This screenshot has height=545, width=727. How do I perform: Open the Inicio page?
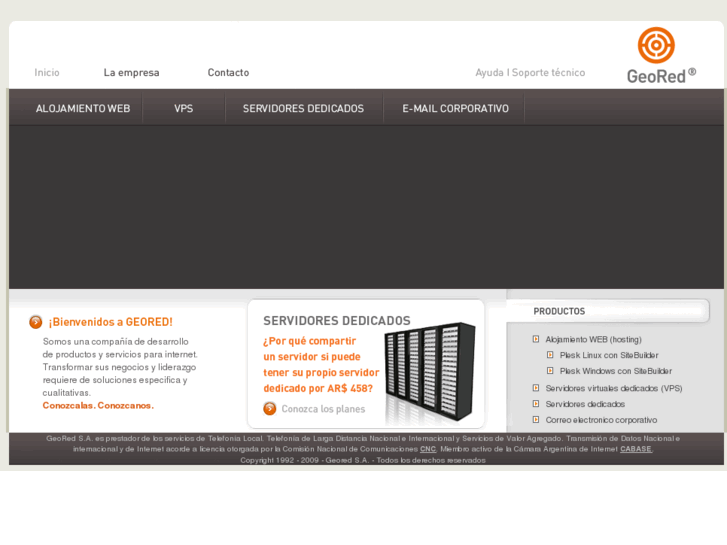coord(47,72)
